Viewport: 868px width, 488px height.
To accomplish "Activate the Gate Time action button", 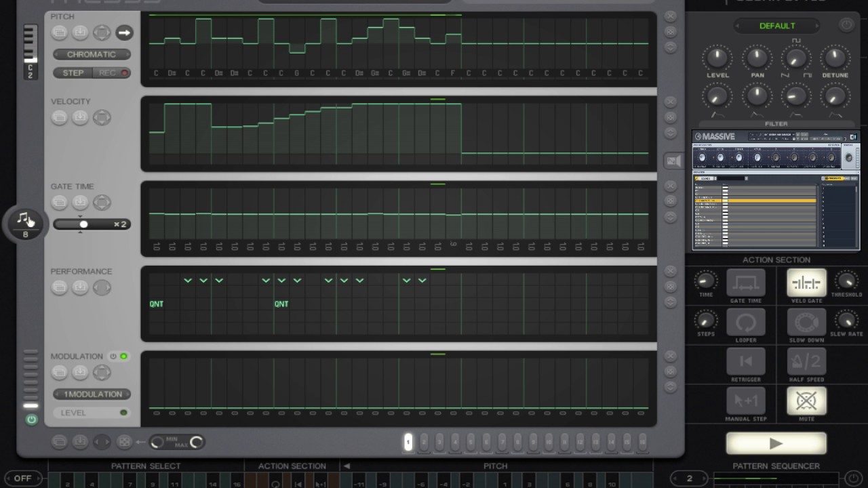I will coord(746,283).
